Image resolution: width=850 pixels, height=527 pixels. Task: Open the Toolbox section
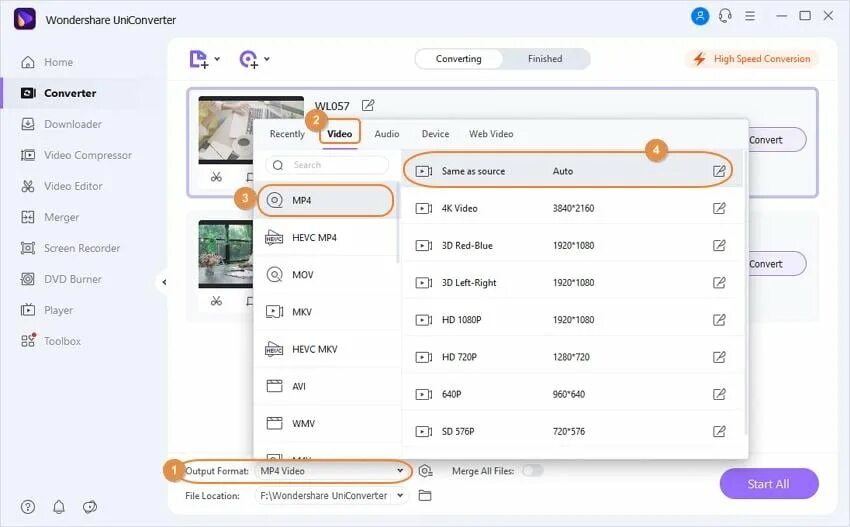(x=51, y=341)
